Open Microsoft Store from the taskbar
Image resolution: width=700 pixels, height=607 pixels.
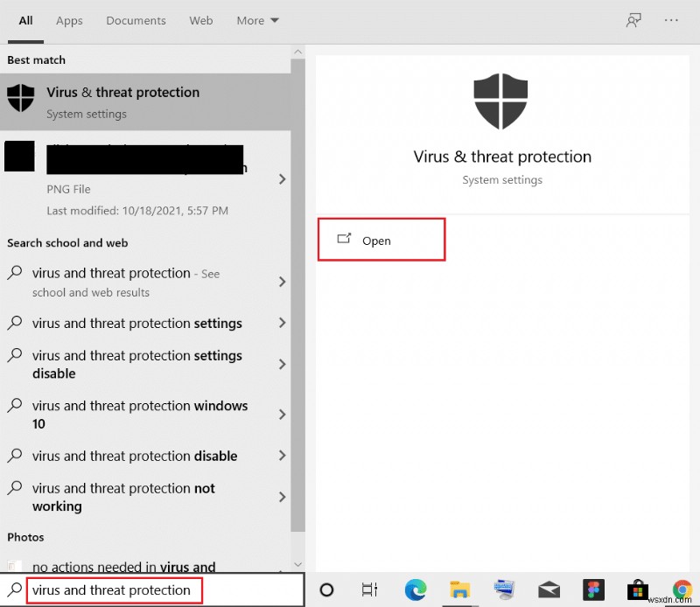point(638,590)
